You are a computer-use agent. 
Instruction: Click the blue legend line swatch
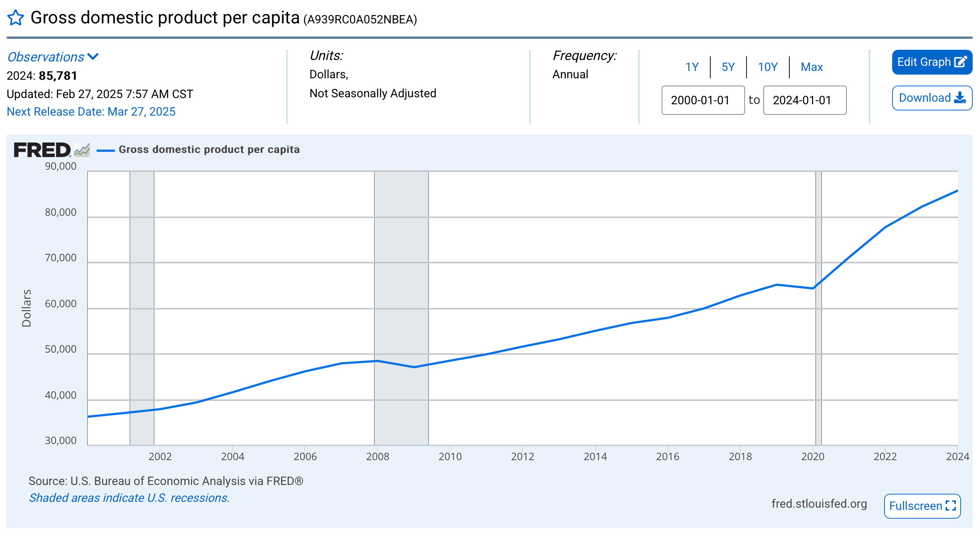point(105,151)
